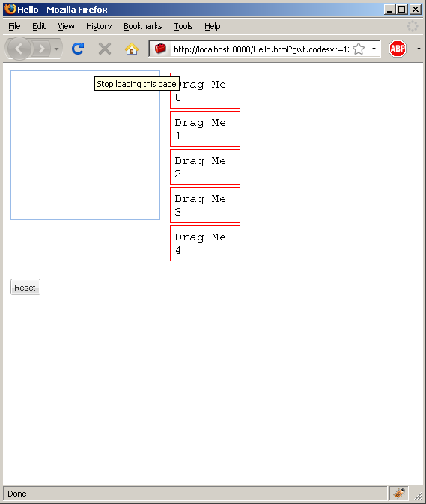Go to the Home page icon
This screenshot has width=426, height=504.
point(132,49)
